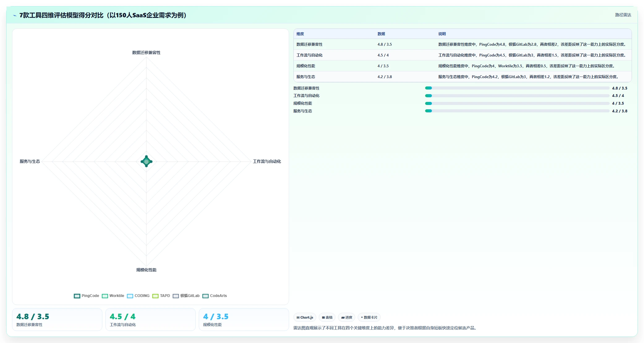Toggle 极狐GitLab series in chart legend
The image size is (644, 343).
pyautogui.click(x=186, y=296)
